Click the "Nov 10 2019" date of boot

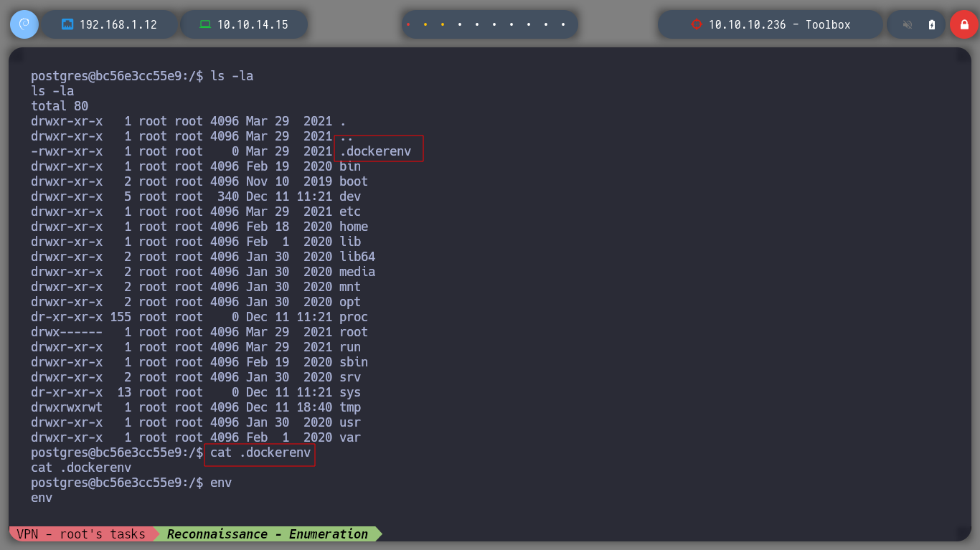click(289, 181)
